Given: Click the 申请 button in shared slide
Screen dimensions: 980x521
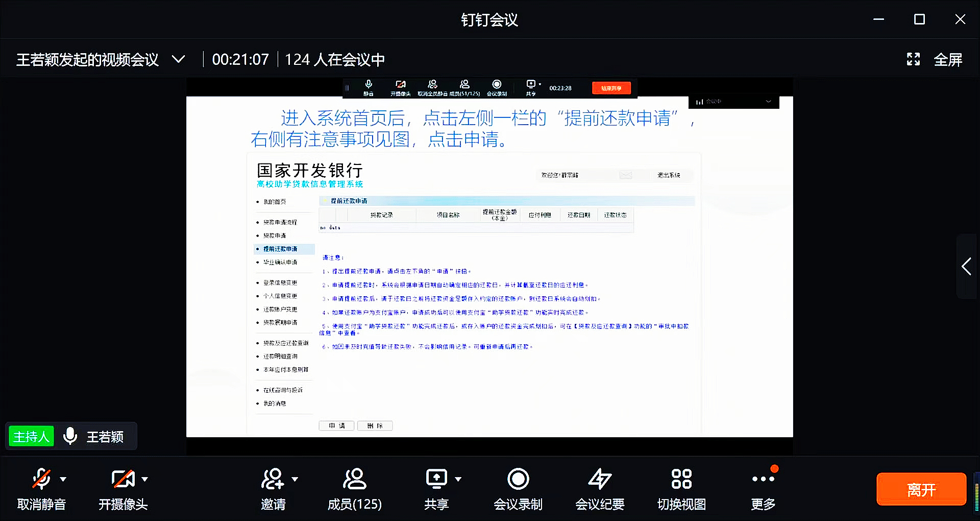Looking at the screenshot, I should pyautogui.click(x=336, y=425).
